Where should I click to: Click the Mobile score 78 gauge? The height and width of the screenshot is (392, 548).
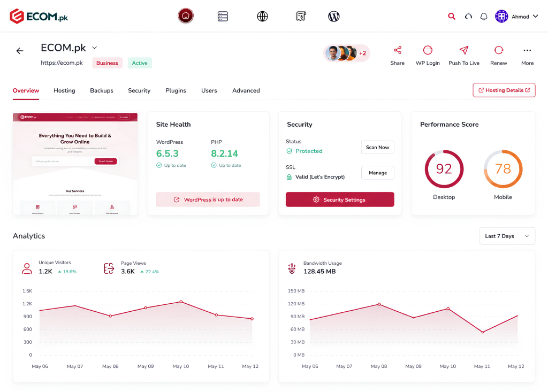pyautogui.click(x=503, y=169)
